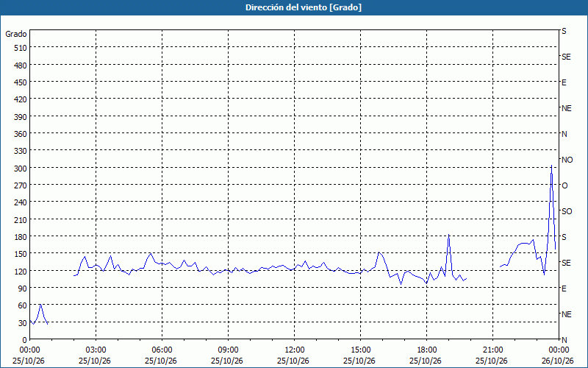588x368 pixels.
Task: Click the small peak at 60 degrees
Action: tap(40, 305)
